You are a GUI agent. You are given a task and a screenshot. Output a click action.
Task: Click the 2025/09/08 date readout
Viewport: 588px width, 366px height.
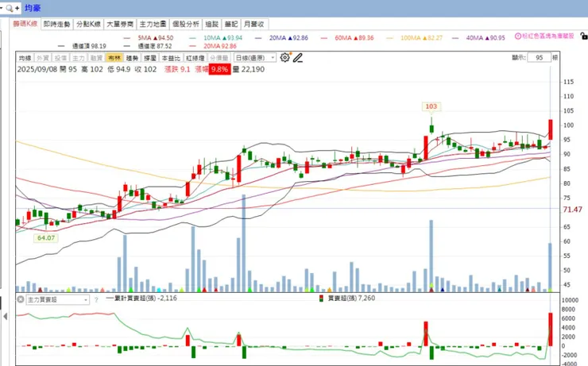point(37,69)
